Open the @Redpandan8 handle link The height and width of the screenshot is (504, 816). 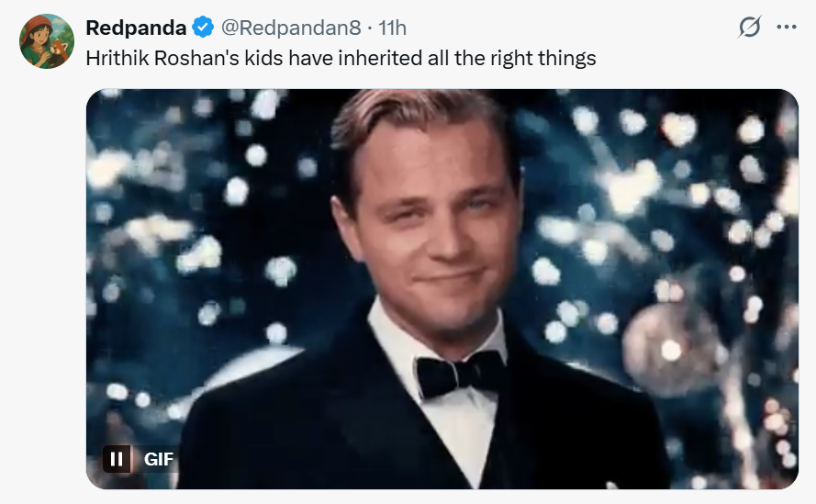[287, 28]
